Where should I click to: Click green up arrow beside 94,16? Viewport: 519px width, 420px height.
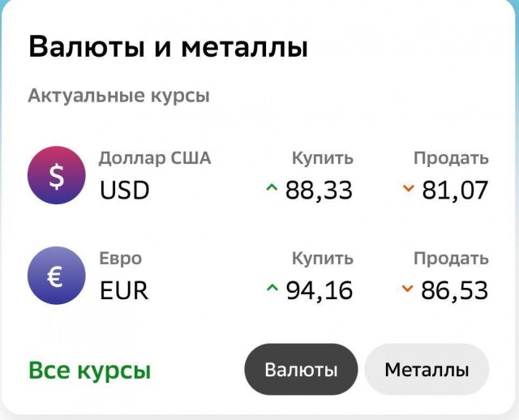[x=272, y=289]
